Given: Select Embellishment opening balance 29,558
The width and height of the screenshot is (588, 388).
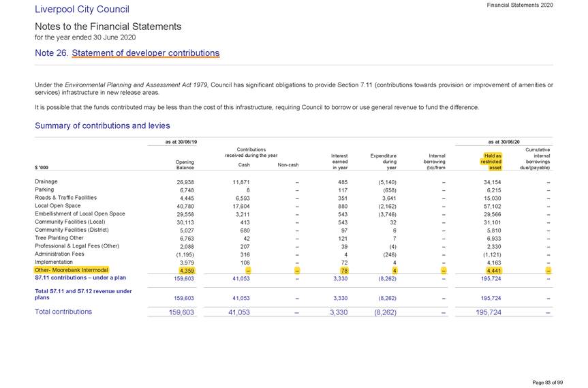Looking at the screenshot, I should coord(185,214).
